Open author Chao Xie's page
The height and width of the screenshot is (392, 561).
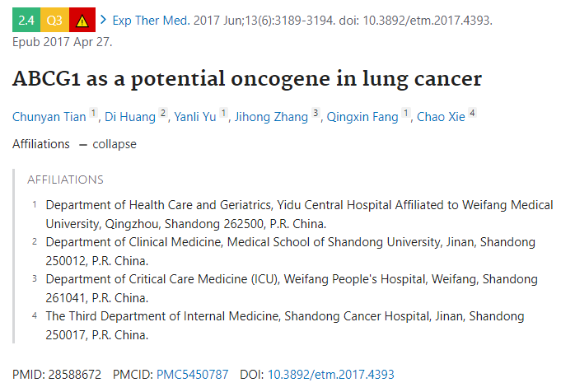click(x=441, y=117)
